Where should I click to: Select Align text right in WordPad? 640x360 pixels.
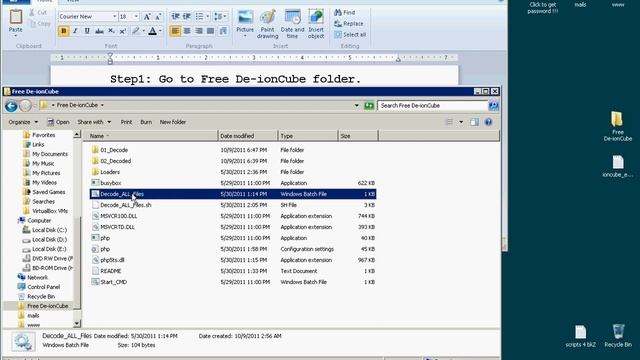pos(199,31)
